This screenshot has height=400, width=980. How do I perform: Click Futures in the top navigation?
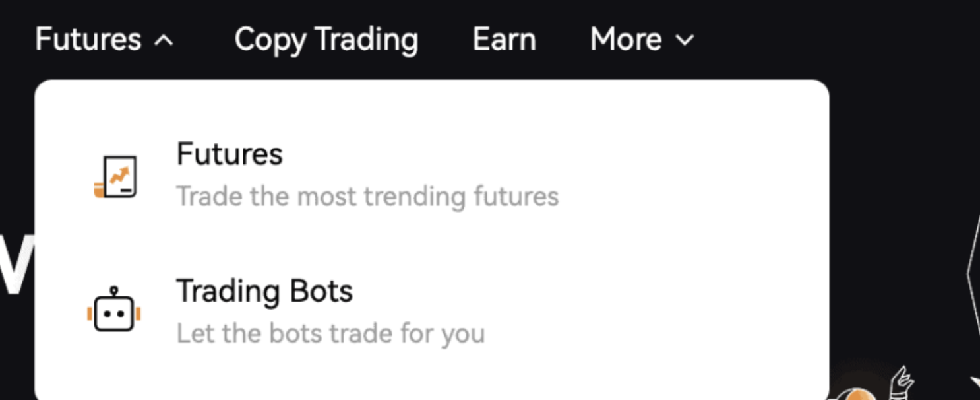click(x=88, y=40)
